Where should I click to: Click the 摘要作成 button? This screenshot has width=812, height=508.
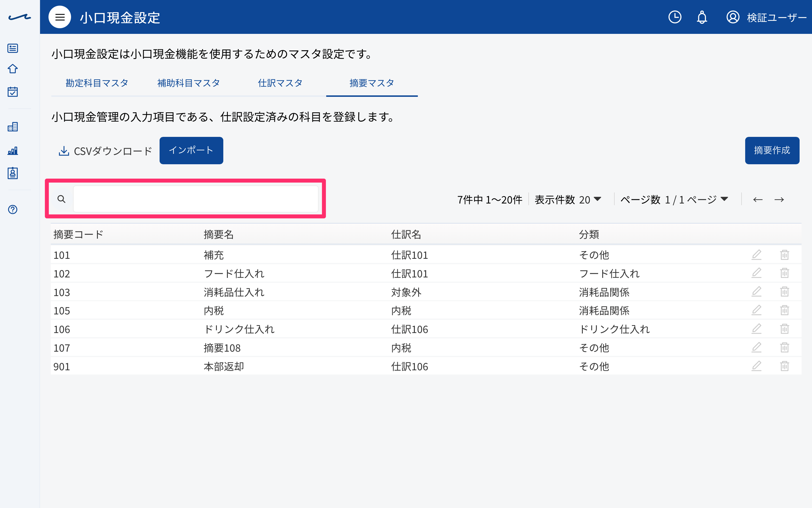pyautogui.click(x=772, y=150)
